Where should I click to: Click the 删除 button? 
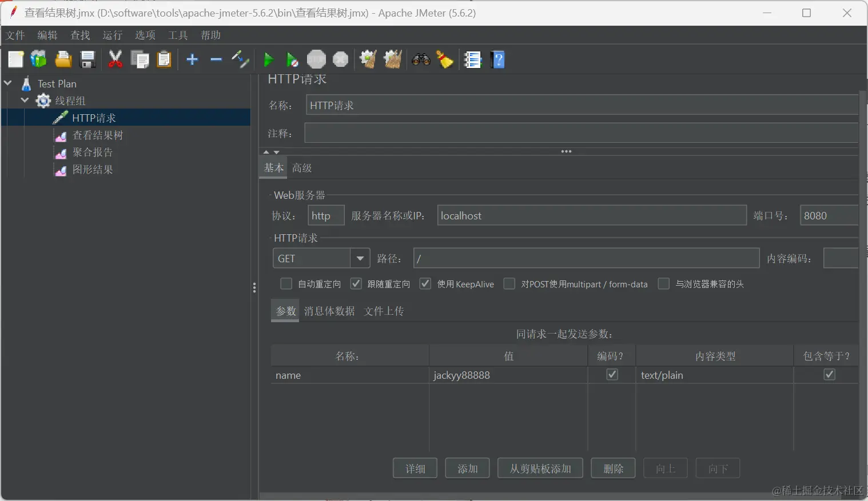coord(613,468)
